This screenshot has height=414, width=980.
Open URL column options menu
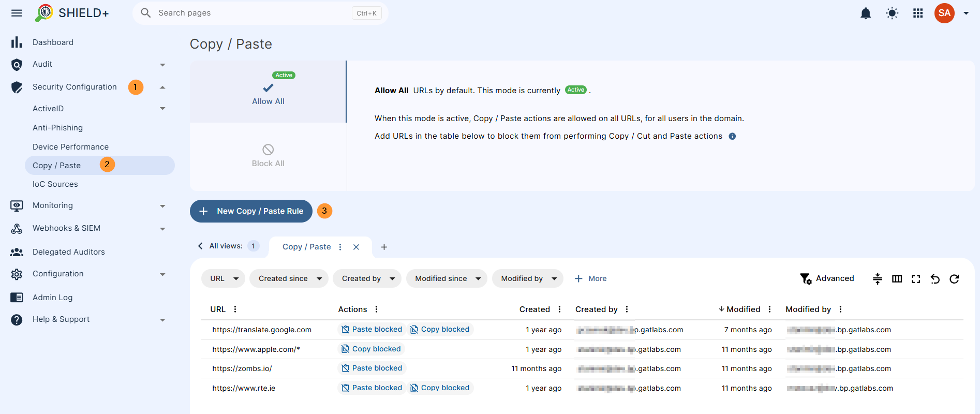tap(235, 309)
